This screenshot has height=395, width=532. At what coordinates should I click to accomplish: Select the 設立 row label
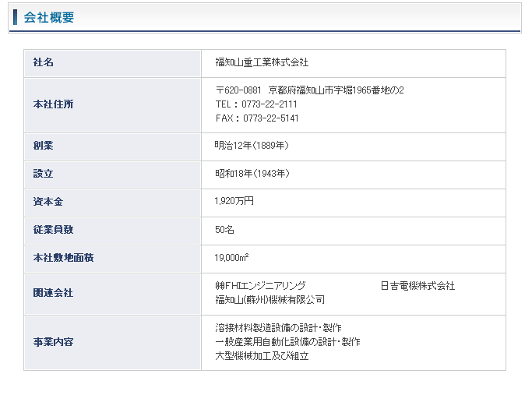pyautogui.click(x=43, y=174)
